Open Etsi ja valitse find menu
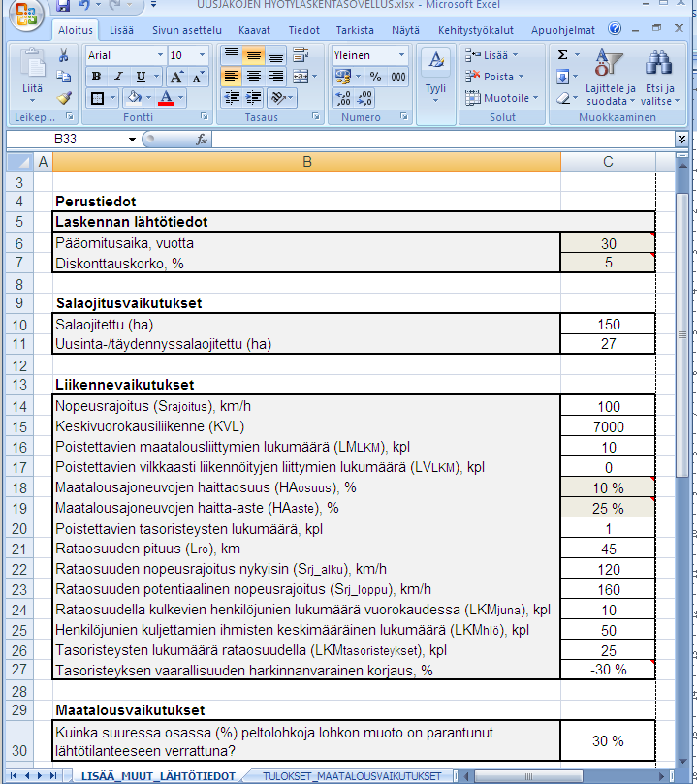This screenshot has height=784, width=697. [659, 78]
